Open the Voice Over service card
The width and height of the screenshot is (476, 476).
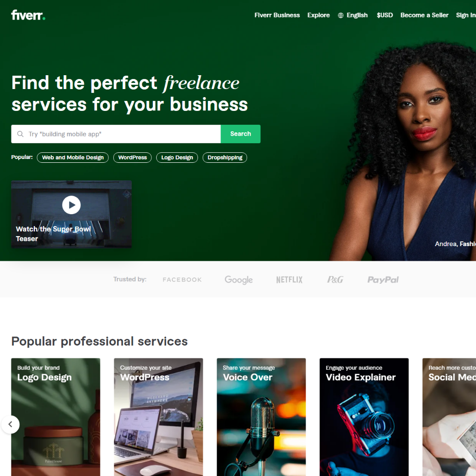tap(261, 417)
